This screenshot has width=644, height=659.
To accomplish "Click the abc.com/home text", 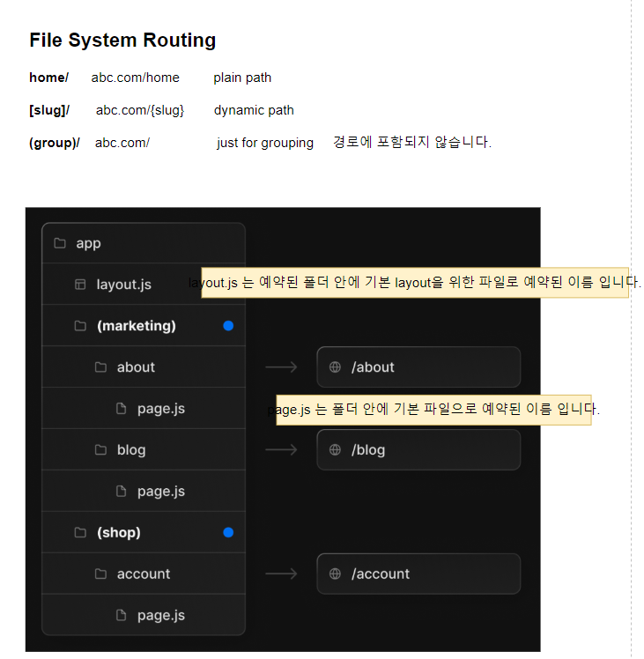I will pyautogui.click(x=136, y=78).
